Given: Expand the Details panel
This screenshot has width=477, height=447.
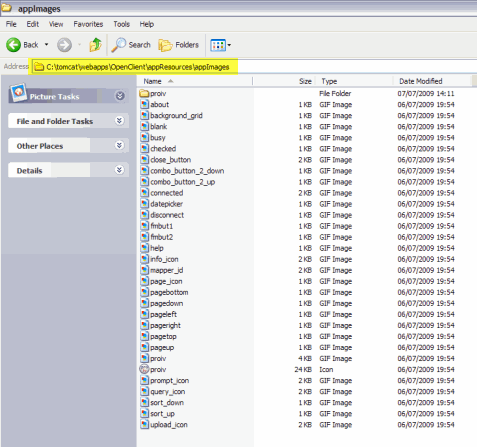Looking at the screenshot, I should tap(119, 170).
